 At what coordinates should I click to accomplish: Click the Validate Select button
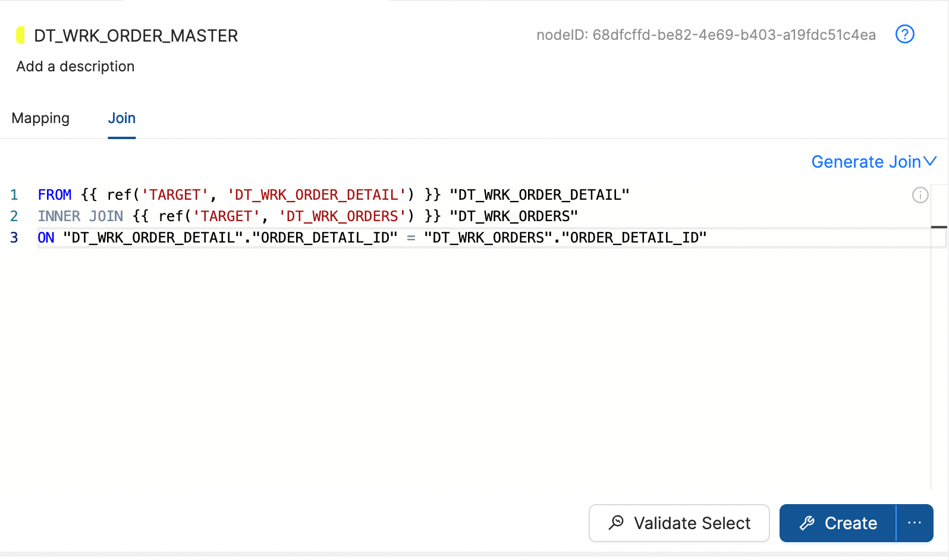(x=679, y=523)
